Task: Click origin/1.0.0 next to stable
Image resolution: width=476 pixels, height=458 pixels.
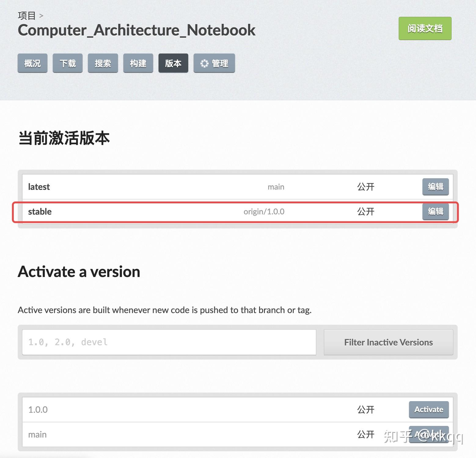Action: 263,212
